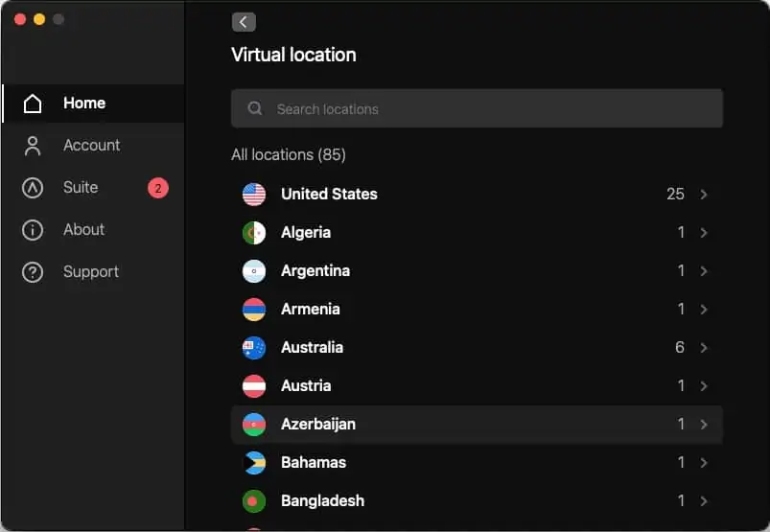Select the Austria location name
This screenshot has height=532, width=770.
[x=306, y=385]
